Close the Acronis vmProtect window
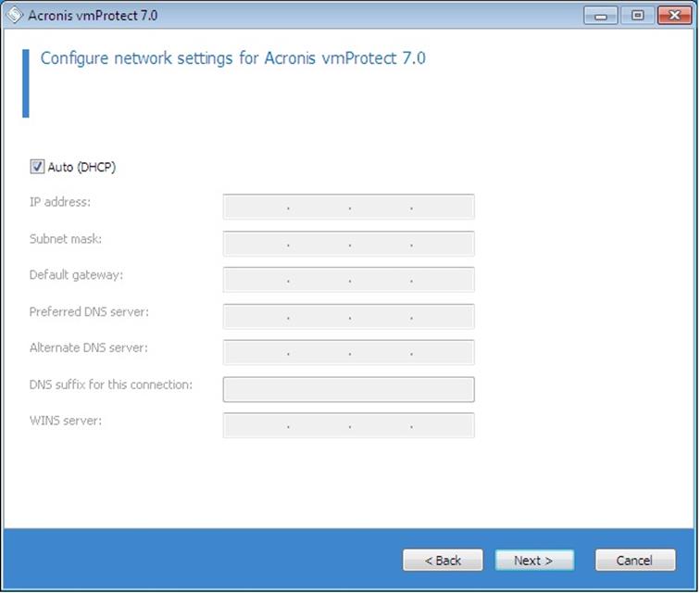The width and height of the screenshot is (700, 593). pyautogui.click(x=675, y=16)
